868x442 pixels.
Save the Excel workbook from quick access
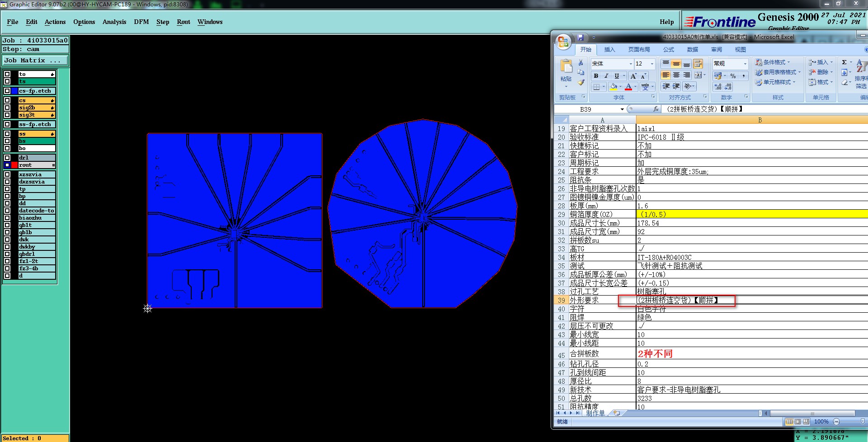[580, 38]
